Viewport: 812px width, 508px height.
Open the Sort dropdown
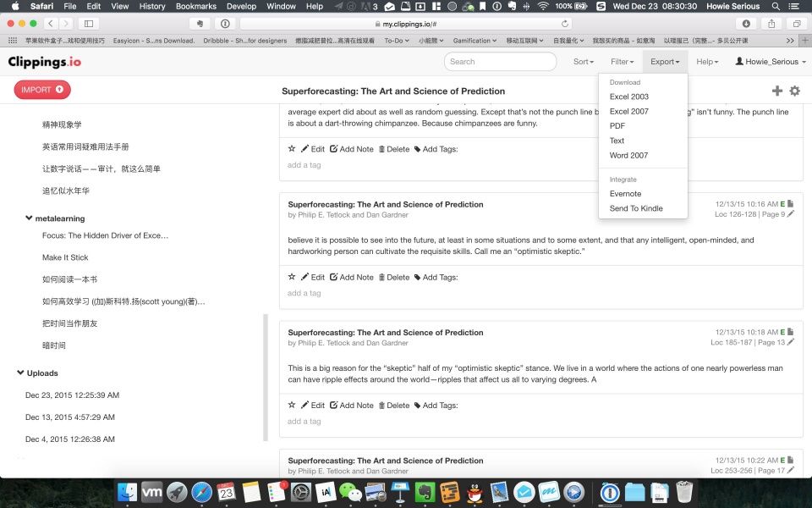click(583, 62)
